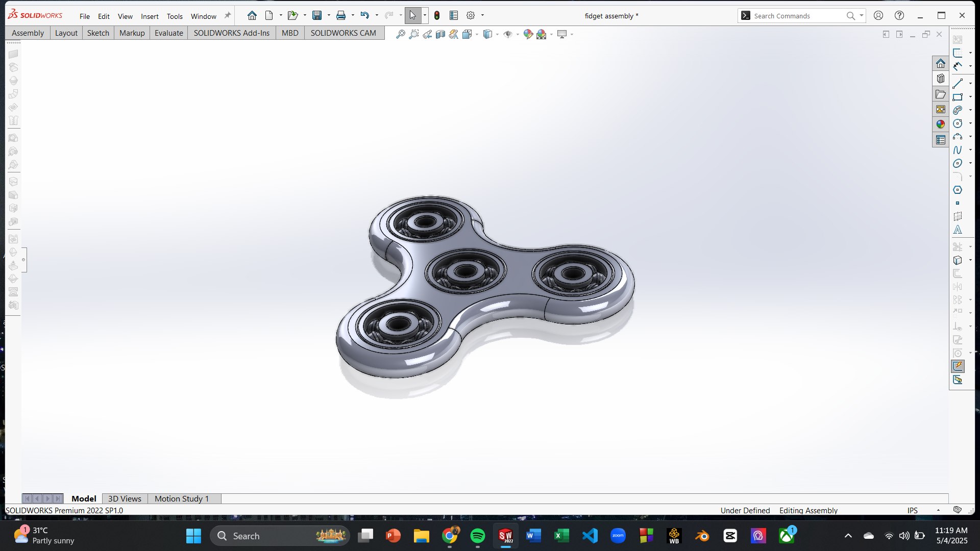Click Zoom to Fit magnifier icon
Viewport: 980px width, 551px height.
coord(401,34)
